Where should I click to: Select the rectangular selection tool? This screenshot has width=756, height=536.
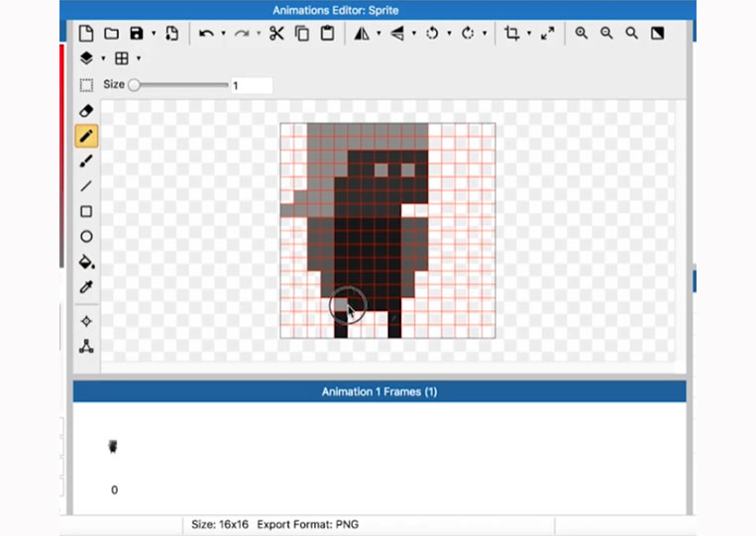[86, 85]
